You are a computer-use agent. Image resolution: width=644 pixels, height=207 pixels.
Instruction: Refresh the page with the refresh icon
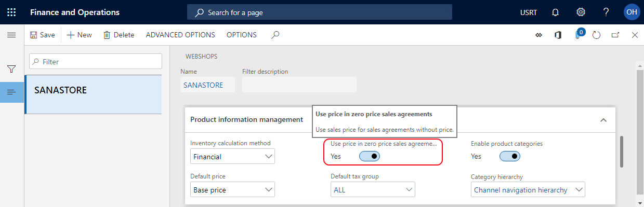597,35
